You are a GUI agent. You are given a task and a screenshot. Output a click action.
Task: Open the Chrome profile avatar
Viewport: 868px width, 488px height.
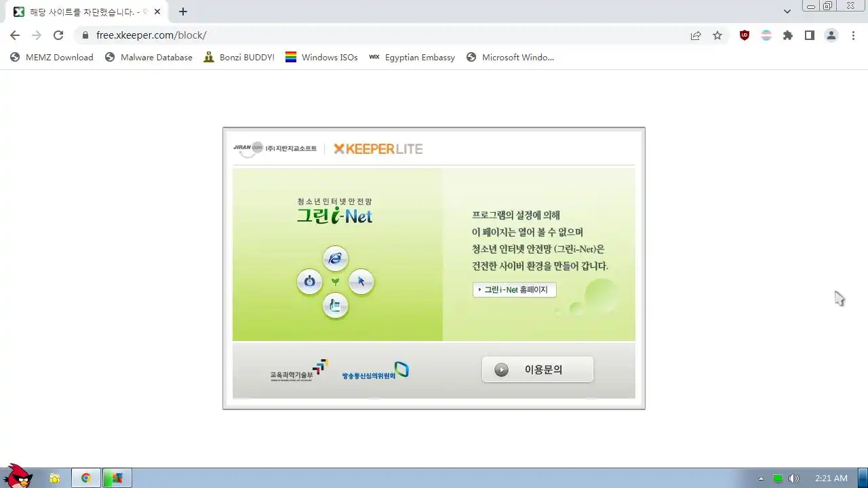tap(831, 35)
